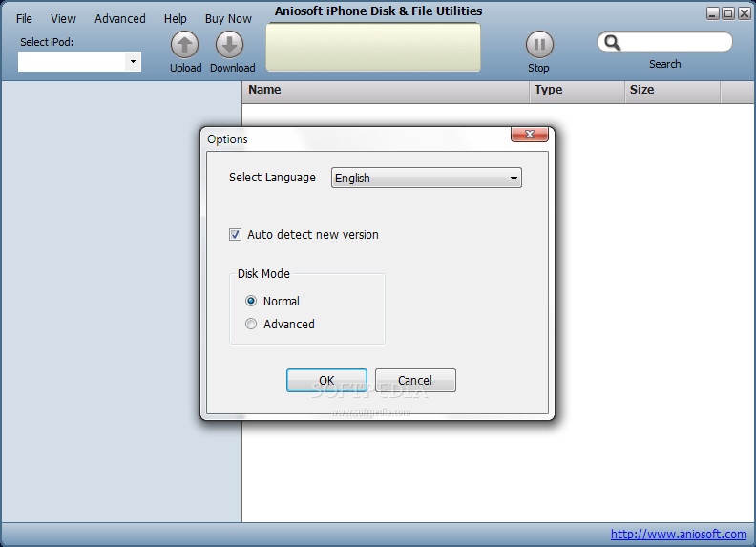Open the View menu
Image resolution: width=756 pixels, height=547 pixels.
coord(63,19)
